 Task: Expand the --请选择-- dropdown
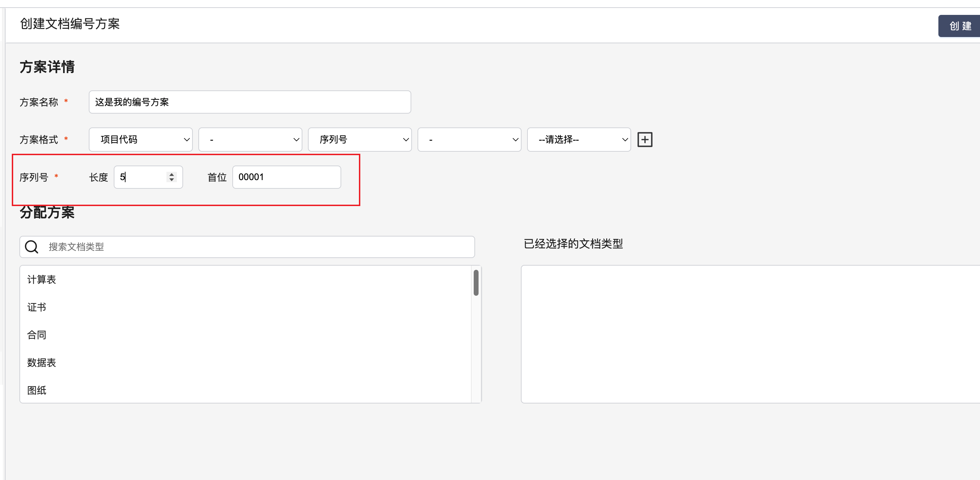coord(579,140)
